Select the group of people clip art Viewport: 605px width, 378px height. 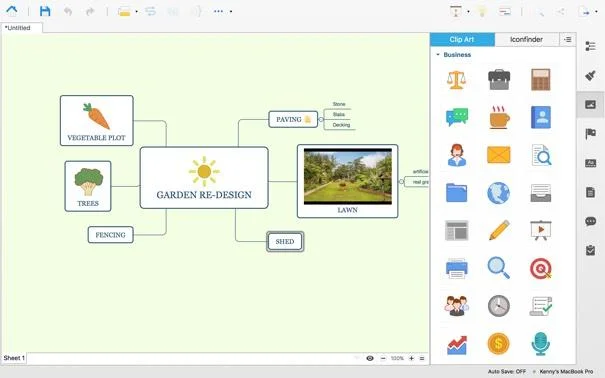457,306
